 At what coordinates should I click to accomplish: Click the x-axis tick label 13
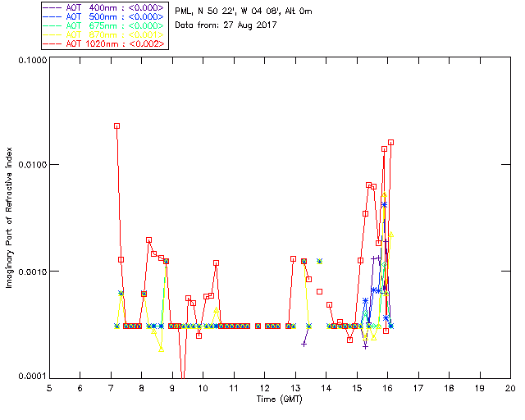(295, 388)
